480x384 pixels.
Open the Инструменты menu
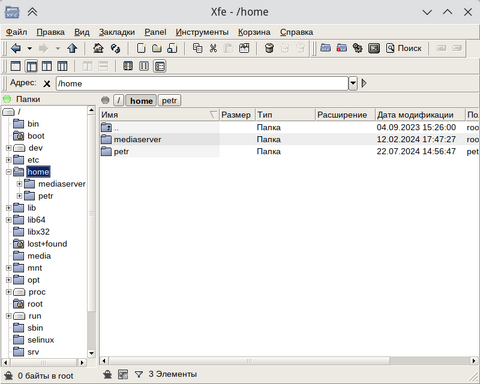tap(202, 32)
